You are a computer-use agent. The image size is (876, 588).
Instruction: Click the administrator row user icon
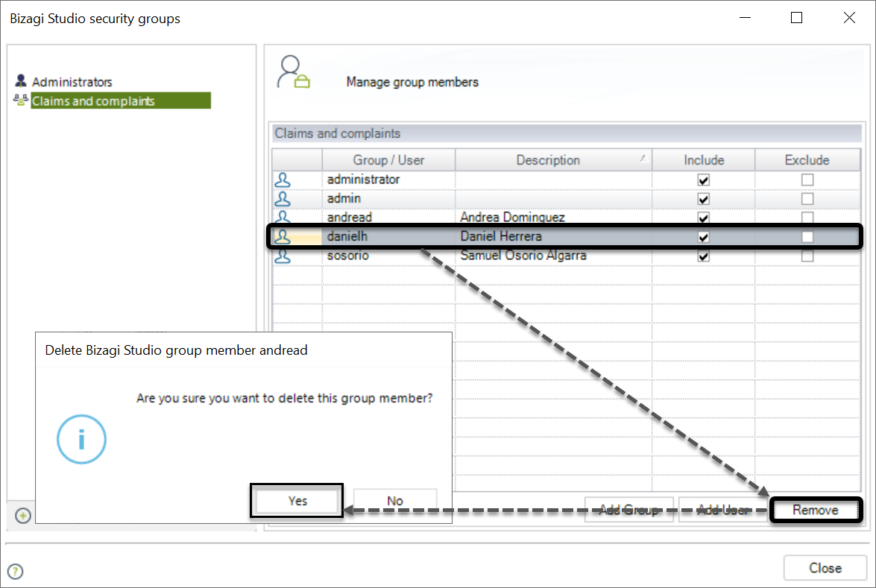pyautogui.click(x=283, y=180)
